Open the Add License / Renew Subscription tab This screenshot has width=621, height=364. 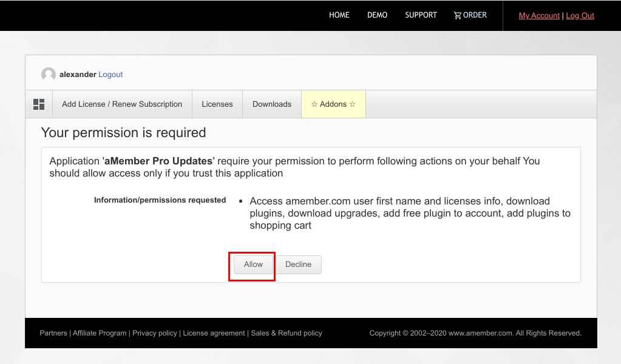(122, 104)
